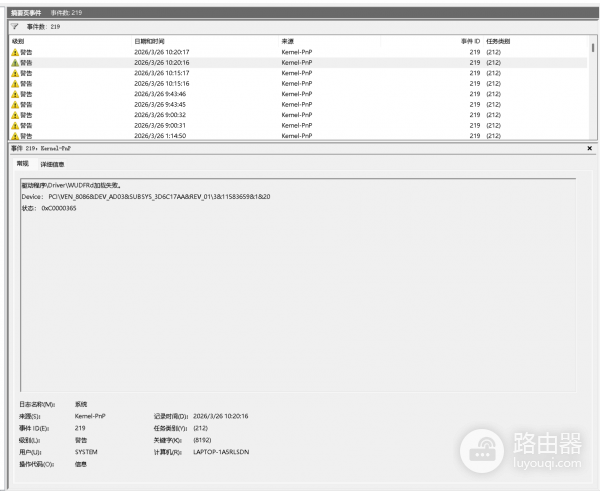Click warning icon of the 10:15:16 event
Screen dimensions: 600x491
(15, 84)
